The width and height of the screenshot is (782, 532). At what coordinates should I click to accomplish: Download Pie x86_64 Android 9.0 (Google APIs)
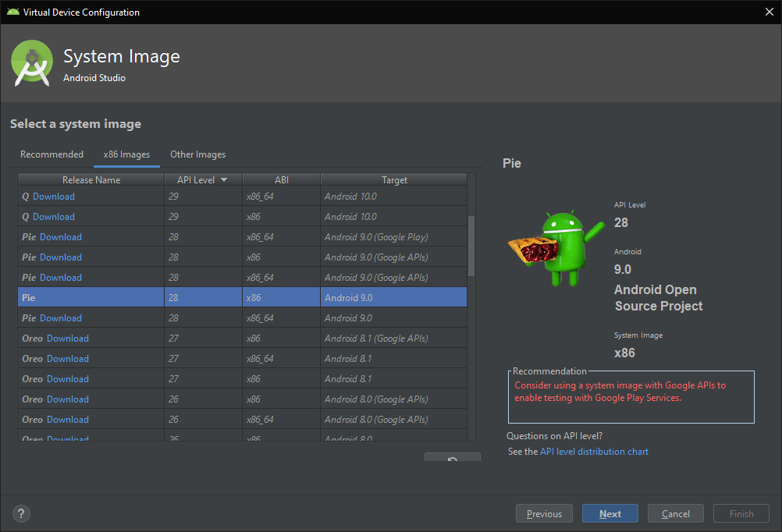[61, 278]
